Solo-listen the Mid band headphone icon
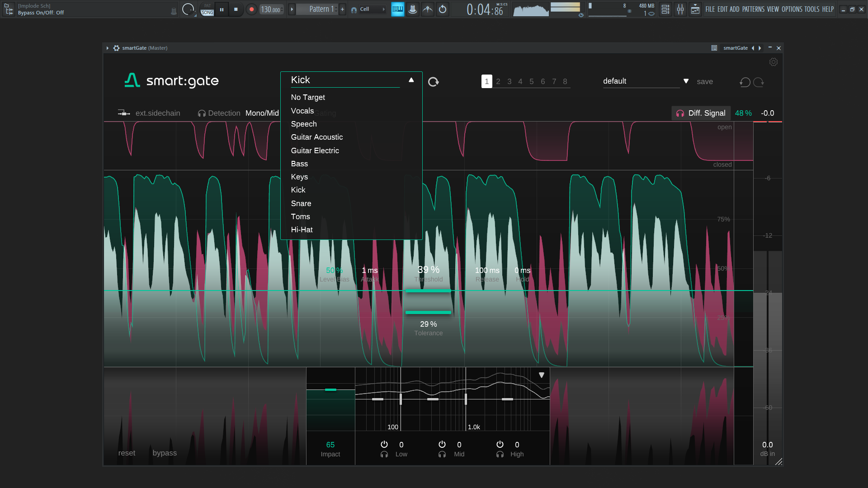The width and height of the screenshot is (868, 488). [x=442, y=455]
